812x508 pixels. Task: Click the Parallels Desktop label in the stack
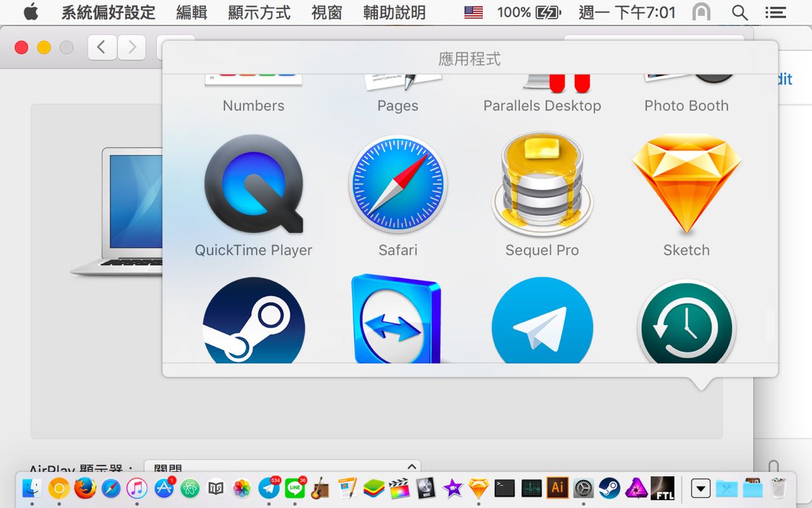click(x=542, y=105)
